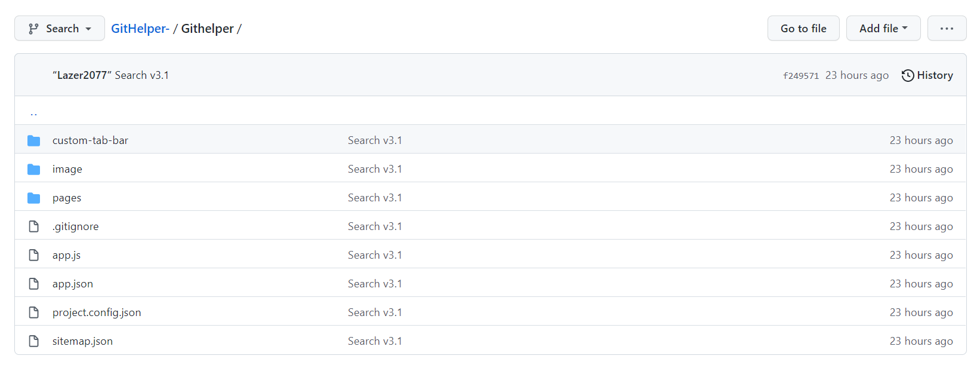Open the GitHelper- repository link
Screen dimensions: 980x377
tap(140, 28)
